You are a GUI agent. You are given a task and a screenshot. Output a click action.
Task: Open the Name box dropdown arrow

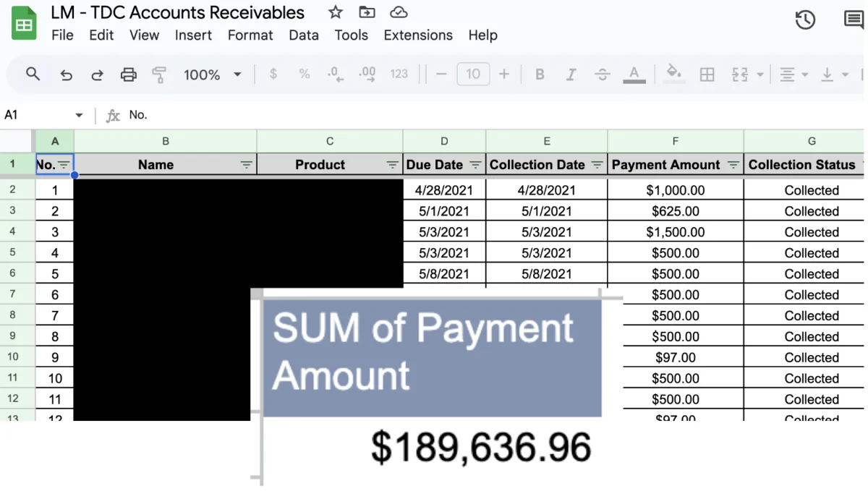(x=79, y=116)
